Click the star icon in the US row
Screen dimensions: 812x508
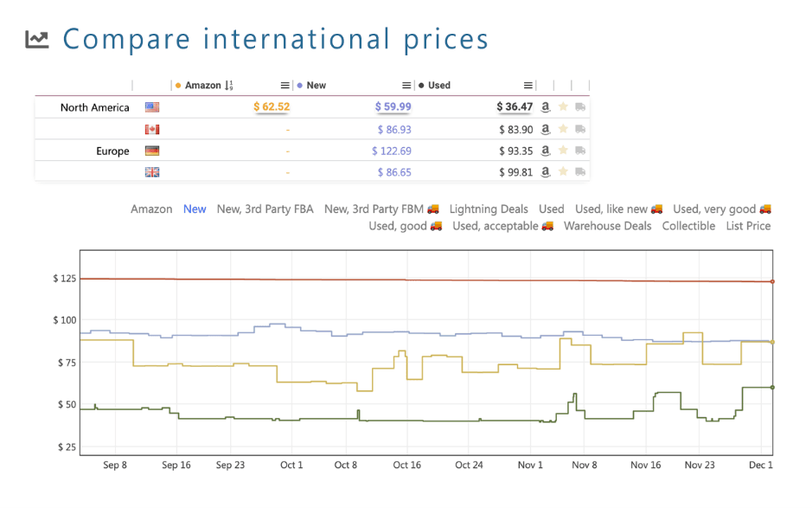coord(563,107)
